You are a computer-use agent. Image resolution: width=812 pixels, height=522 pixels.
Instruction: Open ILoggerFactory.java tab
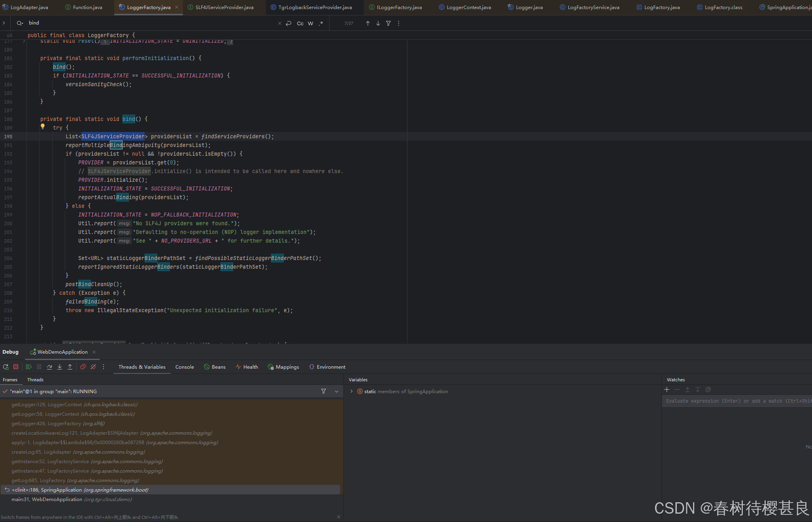395,7
